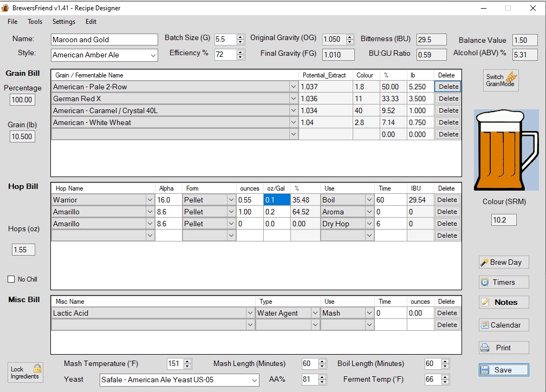Save the recipe with the disk icon
Screen dimensions: 546x392
(x=503, y=370)
